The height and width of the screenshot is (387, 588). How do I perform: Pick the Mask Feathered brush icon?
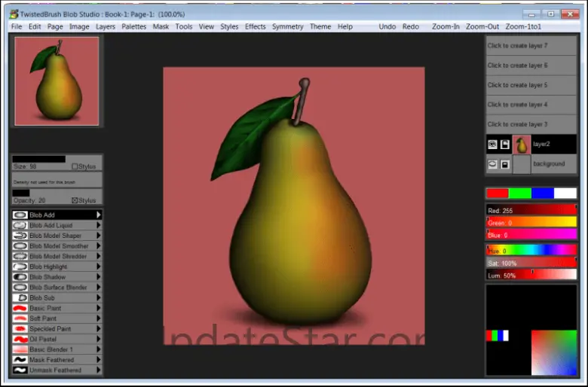coord(20,360)
